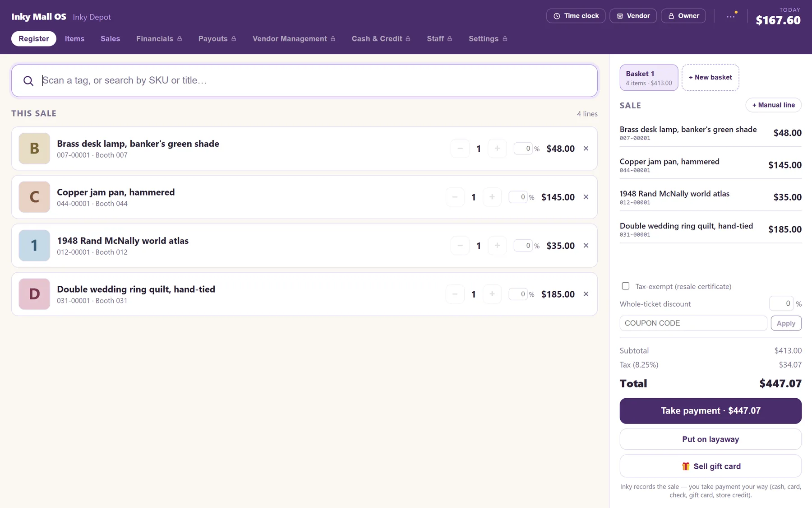The height and width of the screenshot is (508, 812).
Task: Click the Brass desk lamp 'B' thumbnail
Action: click(34, 149)
